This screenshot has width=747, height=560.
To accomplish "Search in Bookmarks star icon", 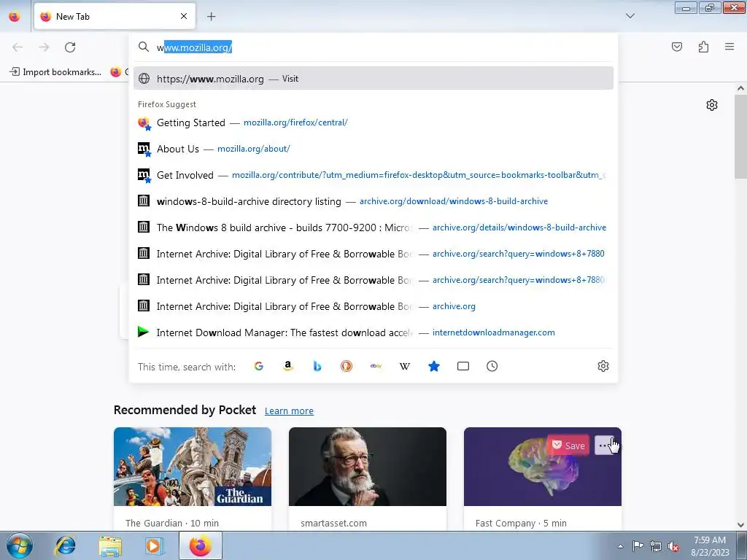I will (434, 366).
